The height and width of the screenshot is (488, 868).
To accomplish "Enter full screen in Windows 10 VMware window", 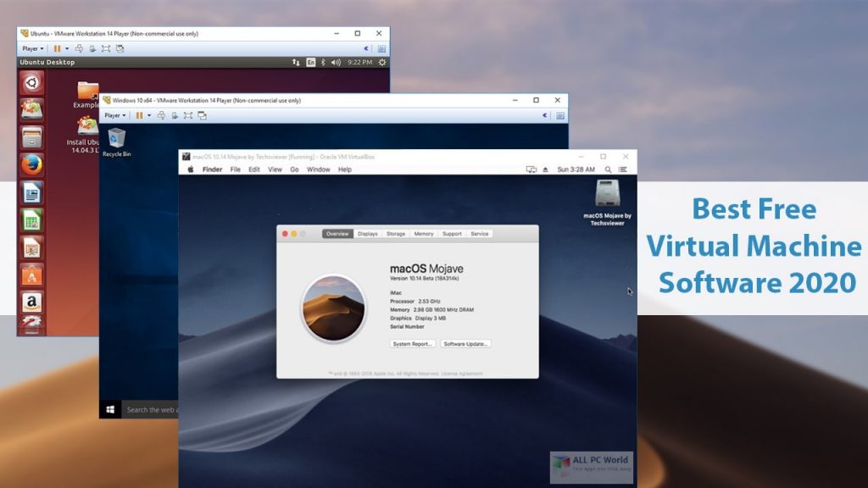I will click(188, 115).
